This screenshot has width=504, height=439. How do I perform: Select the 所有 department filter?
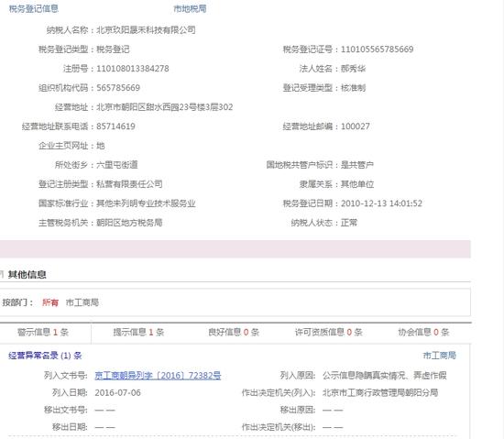50,302
